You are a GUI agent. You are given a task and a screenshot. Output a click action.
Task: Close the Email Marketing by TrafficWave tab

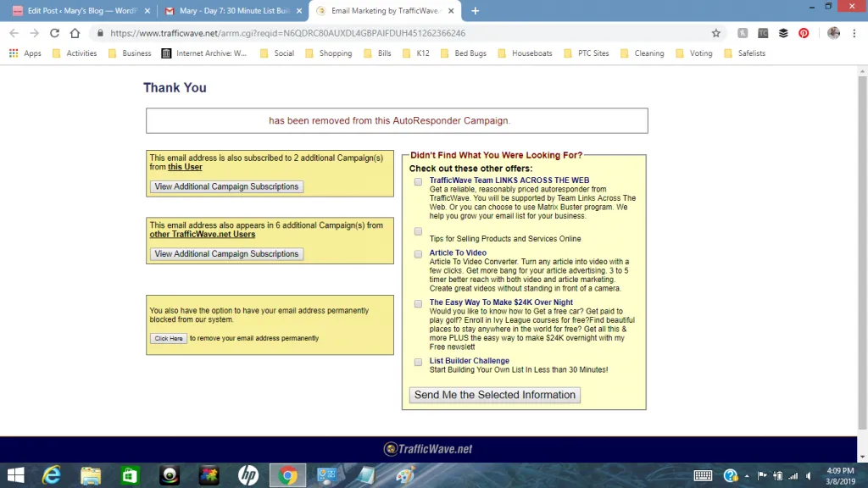click(451, 10)
